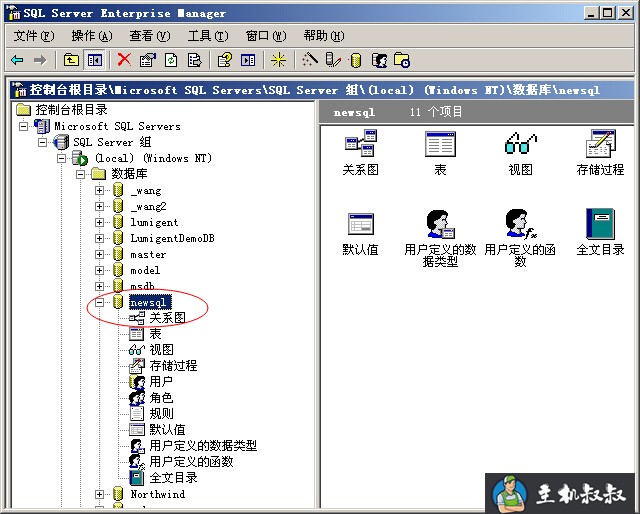Toggle the console tree show/hide button
Screen dimensions: 640x514
95,60
